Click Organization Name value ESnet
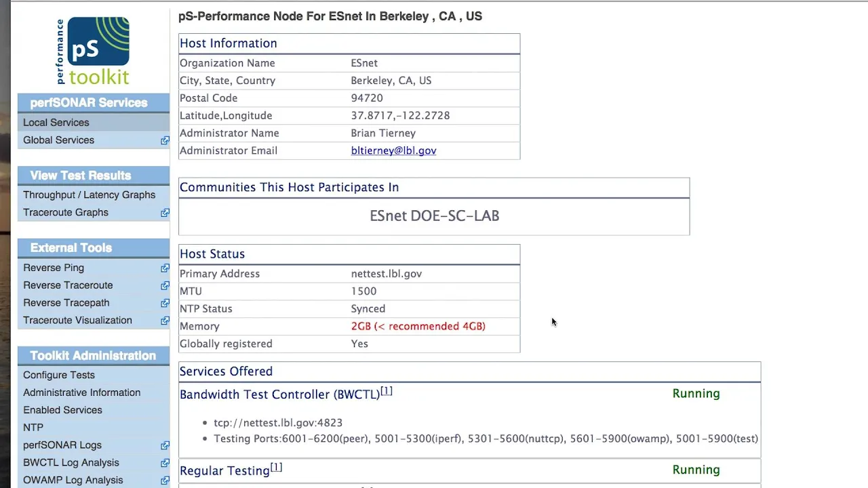 pos(364,63)
